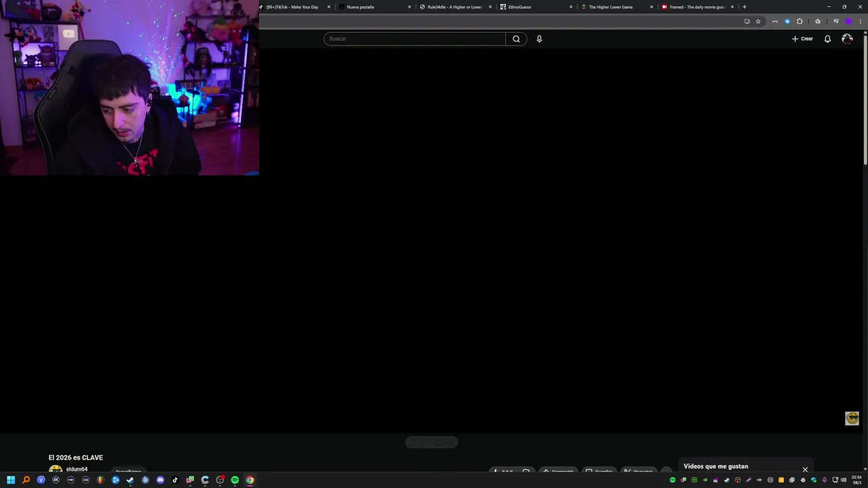Bookmark this page with the star icon
Viewport: 868px width, 488px height.
tap(758, 21)
